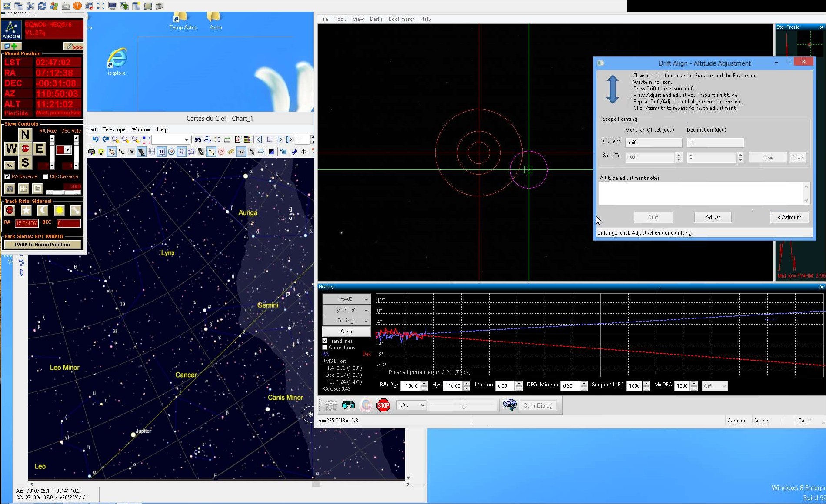Open the slew rate preset dropdown showing 1
This screenshot has width=826, height=504.
[63, 150]
